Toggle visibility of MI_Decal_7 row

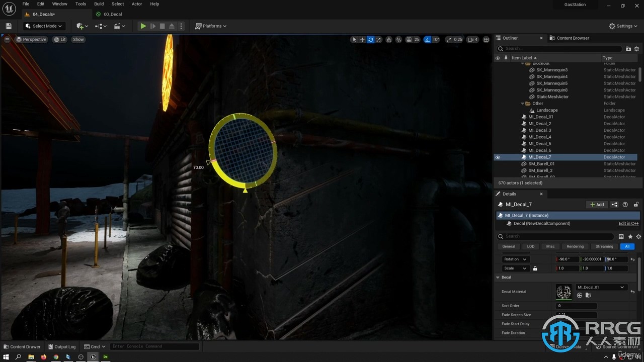click(x=498, y=157)
